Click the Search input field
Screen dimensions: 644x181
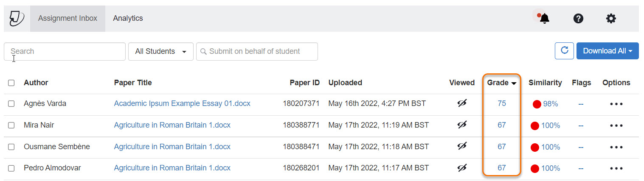click(x=65, y=51)
